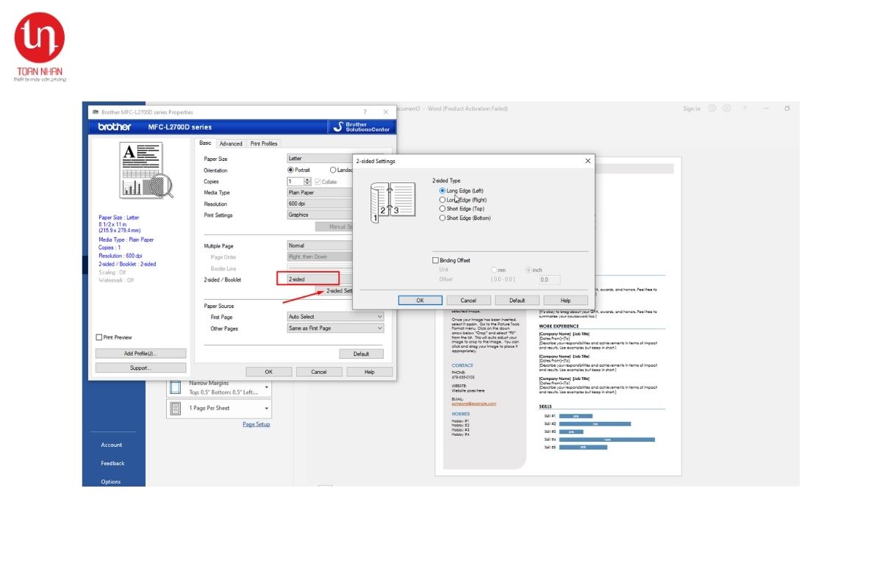Open the Resolution 600 dpi dropdown

320,204
